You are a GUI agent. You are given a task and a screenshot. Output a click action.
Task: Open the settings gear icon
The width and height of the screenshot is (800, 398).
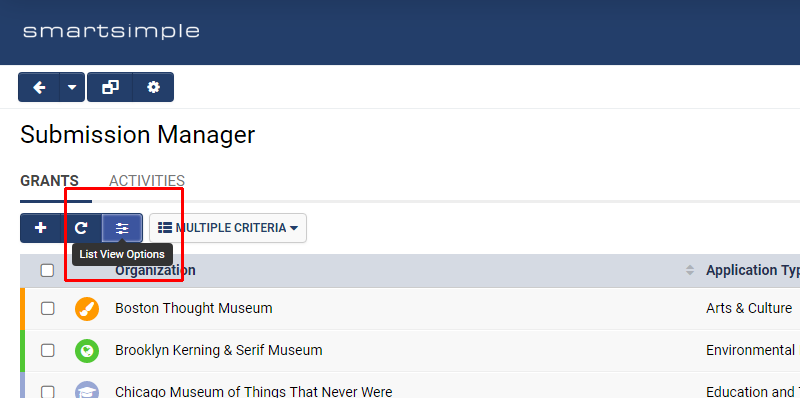[153, 87]
